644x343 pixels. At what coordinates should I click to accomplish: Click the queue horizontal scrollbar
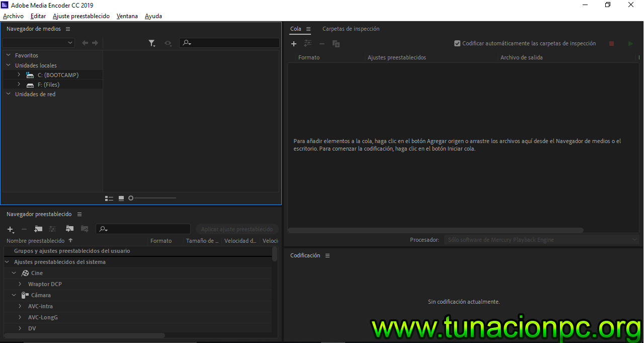pyautogui.click(x=436, y=230)
